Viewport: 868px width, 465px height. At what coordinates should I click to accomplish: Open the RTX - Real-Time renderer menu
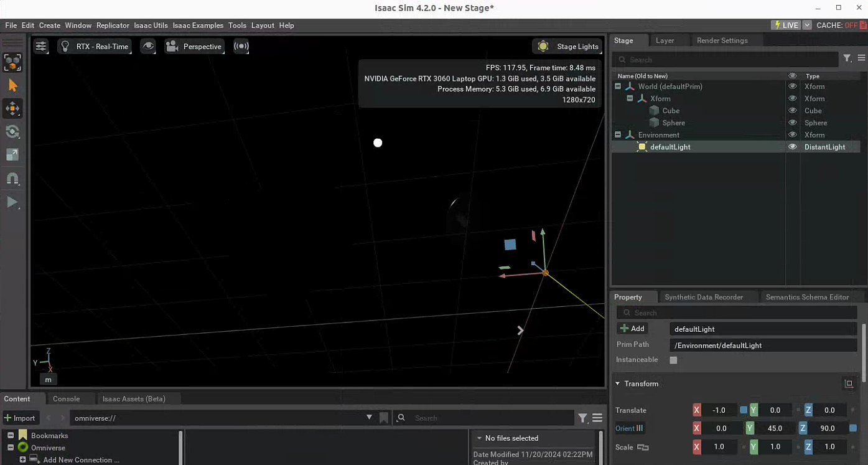click(95, 47)
